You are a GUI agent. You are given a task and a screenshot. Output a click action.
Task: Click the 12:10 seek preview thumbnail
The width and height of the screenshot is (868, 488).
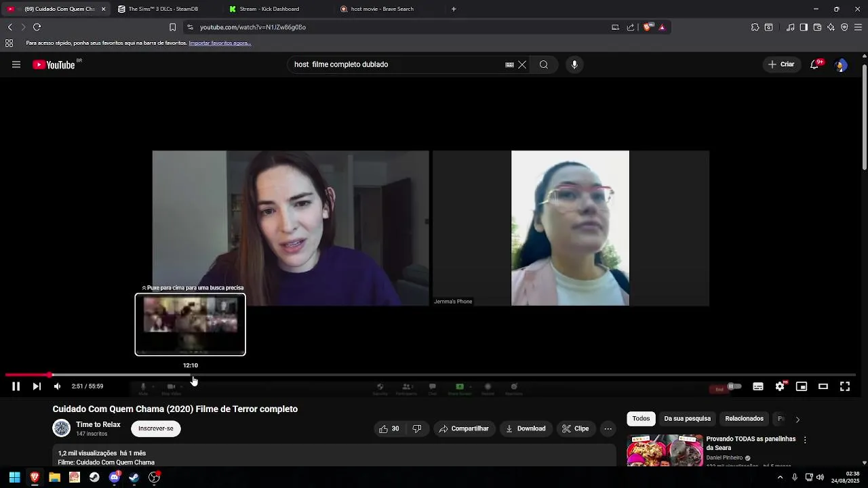pos(191,324)
